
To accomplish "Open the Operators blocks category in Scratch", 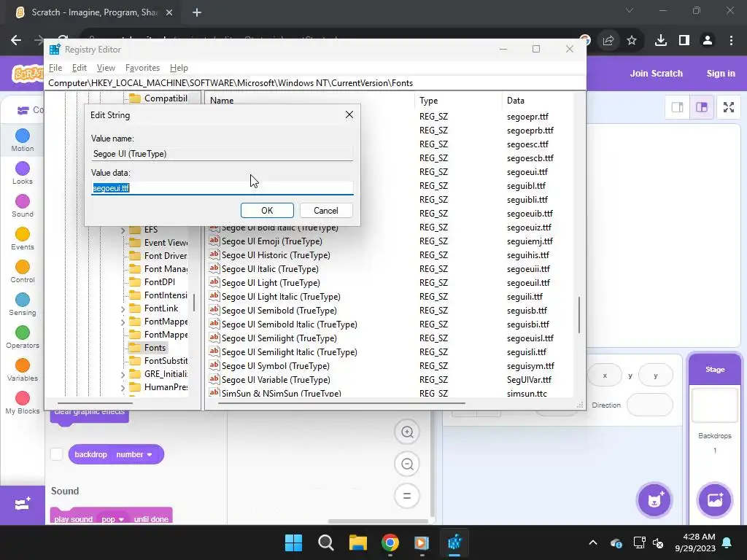I will (23, 337).
